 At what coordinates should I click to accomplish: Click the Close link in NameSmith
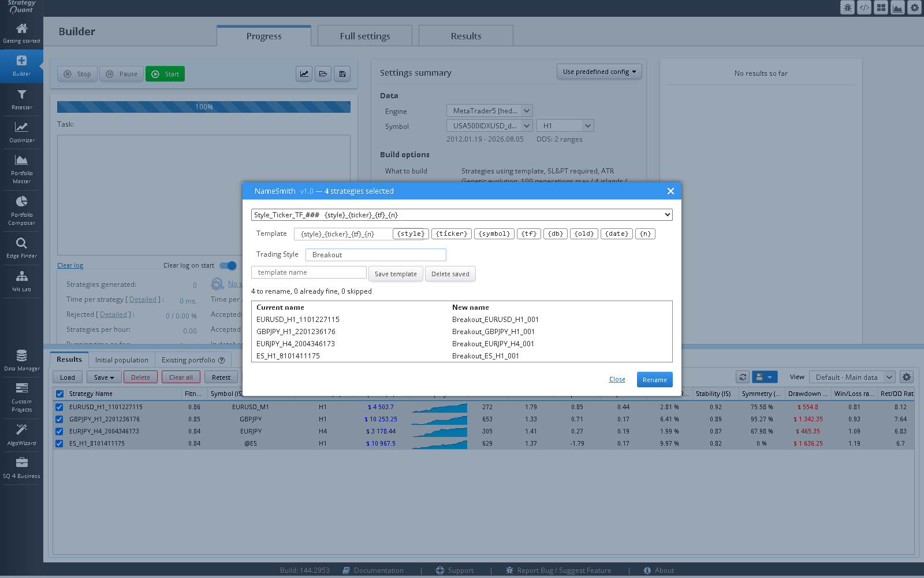point(617,380)
